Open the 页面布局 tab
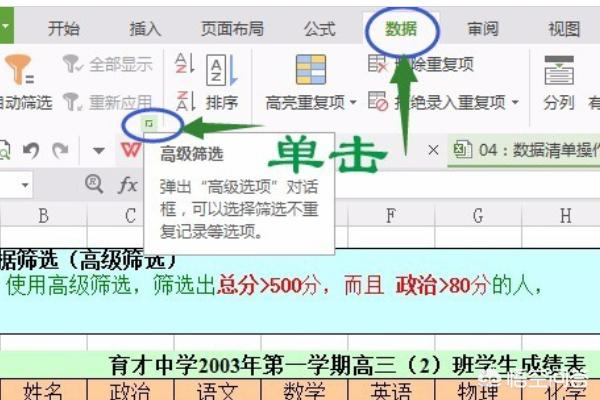Viewport: 600px width, 400px height. pyautogui.click(x=232, y=29)
